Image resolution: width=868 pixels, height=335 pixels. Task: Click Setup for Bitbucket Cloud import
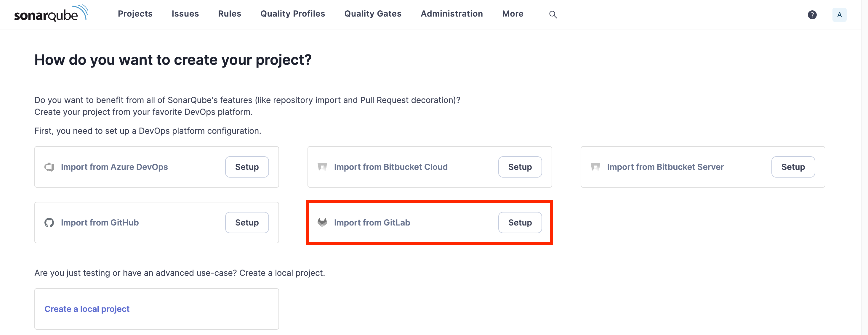[520, 167]
